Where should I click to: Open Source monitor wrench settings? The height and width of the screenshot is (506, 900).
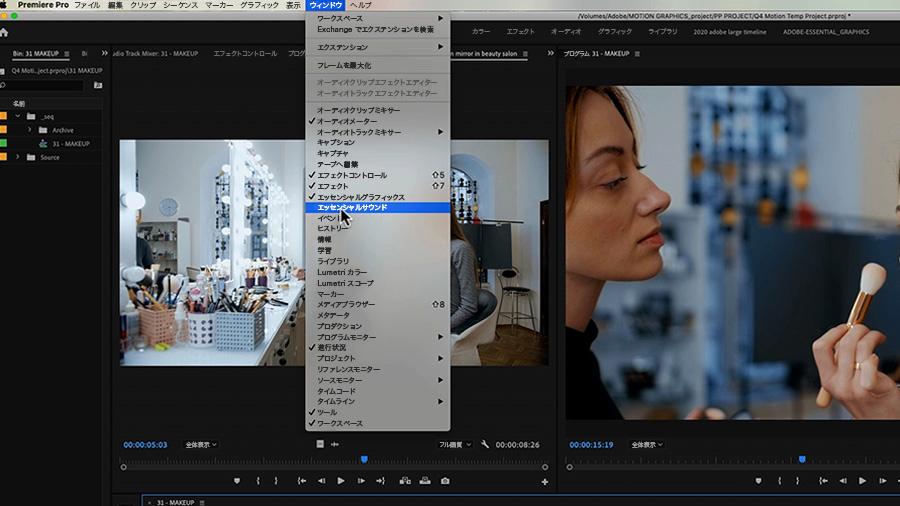[485, 444]
